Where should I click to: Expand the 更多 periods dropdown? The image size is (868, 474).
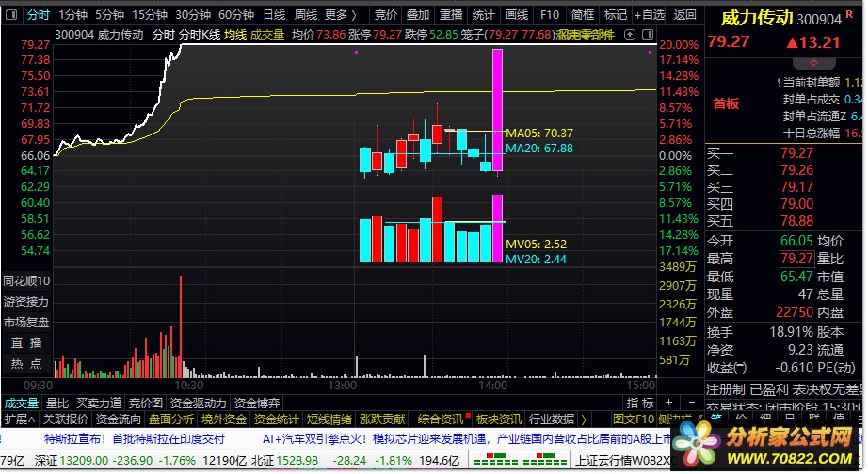[341, 15]
